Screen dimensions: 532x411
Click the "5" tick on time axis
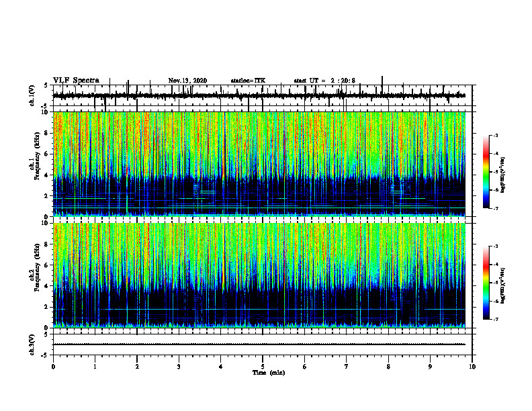click(x=263, y=367)
